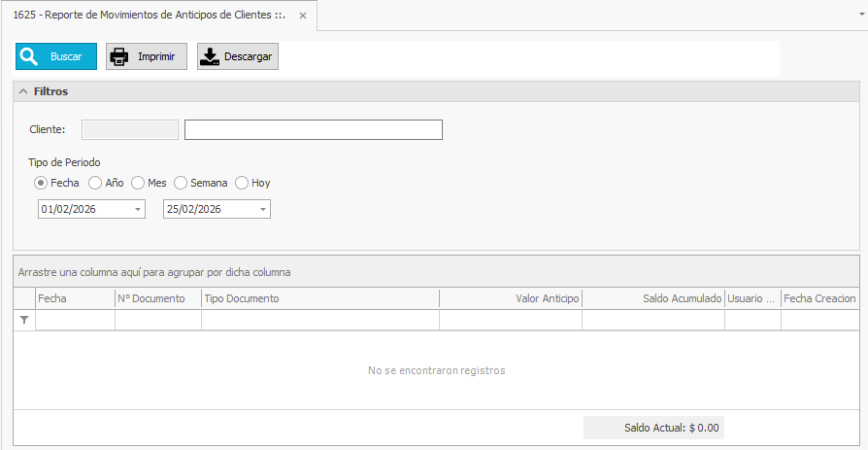Click the Fecha column filter cell
This screenshot has width=868, height=450.
(75, 320)
